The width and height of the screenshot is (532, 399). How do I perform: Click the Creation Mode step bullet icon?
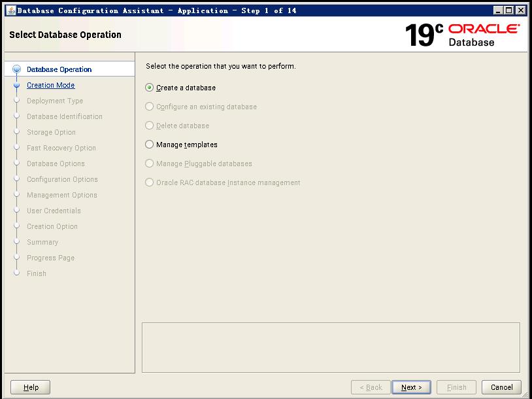coord(16,85)
